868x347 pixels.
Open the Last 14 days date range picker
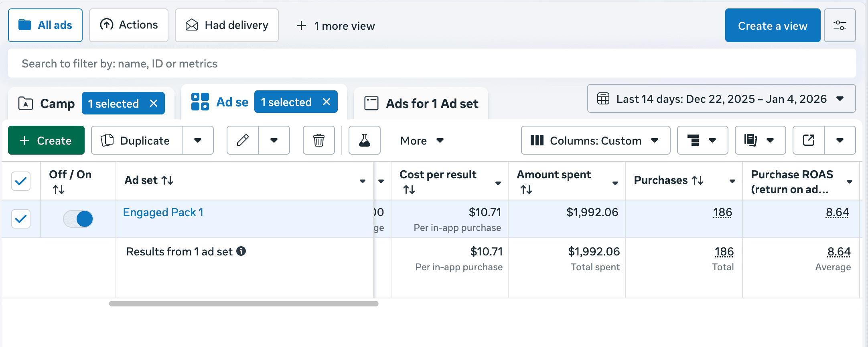[721, 98]
